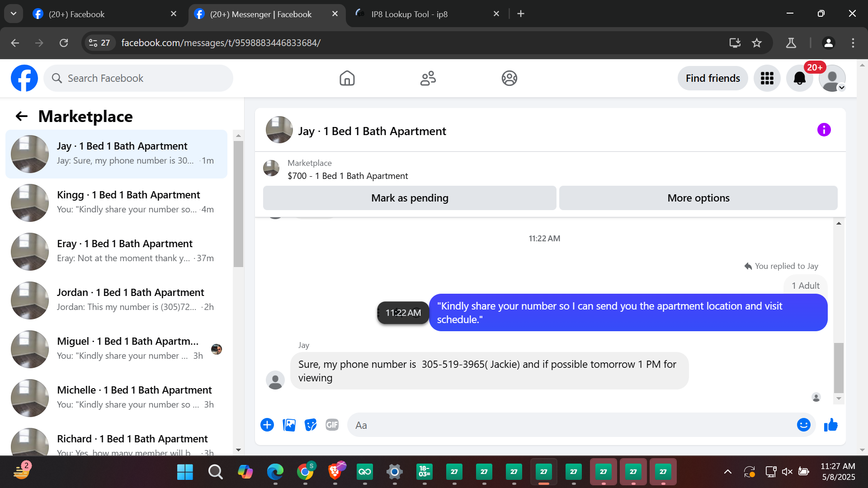Image resolution: width=868 pixels, height=488 pixels.
Task: Open more actions plus icon in composer
Action: (267, 425)
